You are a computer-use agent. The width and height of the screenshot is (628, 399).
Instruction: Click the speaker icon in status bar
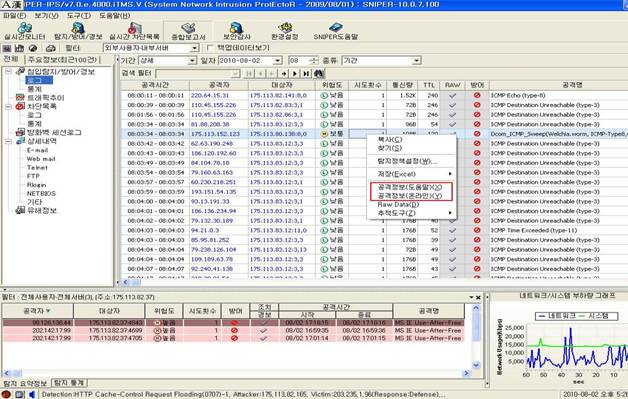coord(32,394)
